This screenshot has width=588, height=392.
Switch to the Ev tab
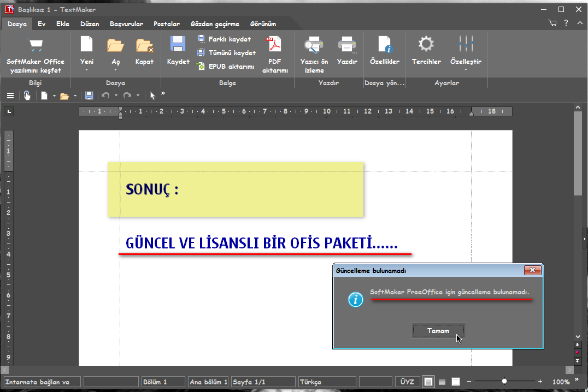pos(42,24)
